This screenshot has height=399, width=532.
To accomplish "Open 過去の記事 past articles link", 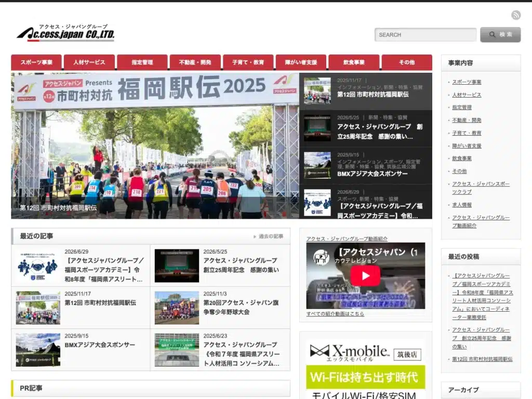I will point(269,236).
